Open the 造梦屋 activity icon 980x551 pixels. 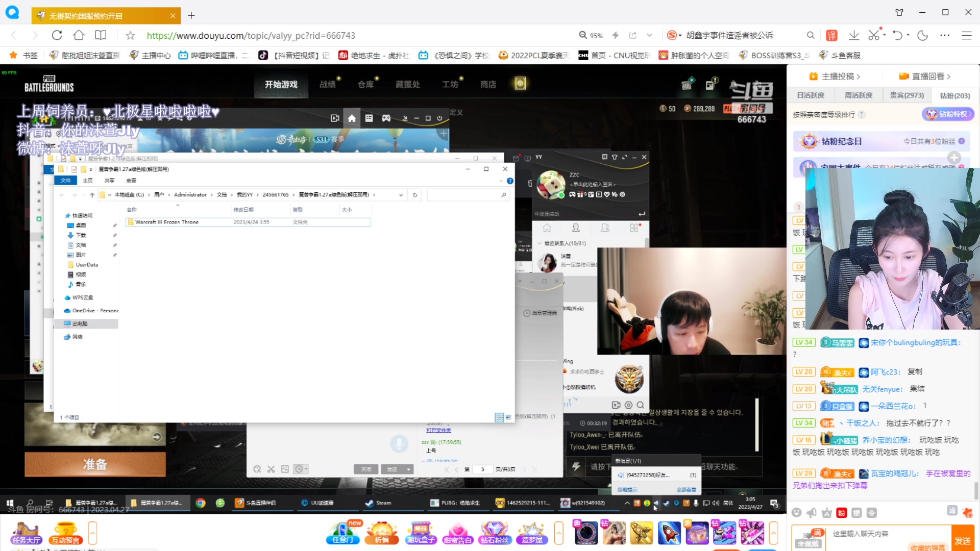[x=532, y=533]
